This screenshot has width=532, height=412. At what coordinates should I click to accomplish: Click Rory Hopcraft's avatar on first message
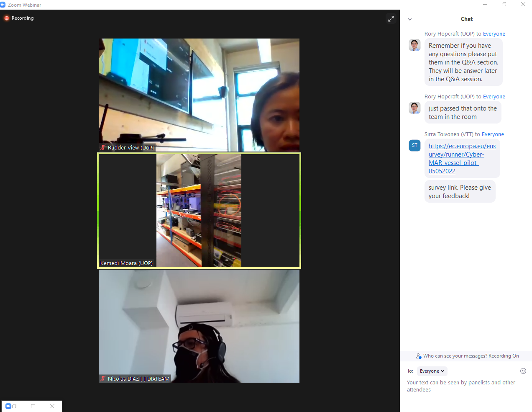(414, 45)
